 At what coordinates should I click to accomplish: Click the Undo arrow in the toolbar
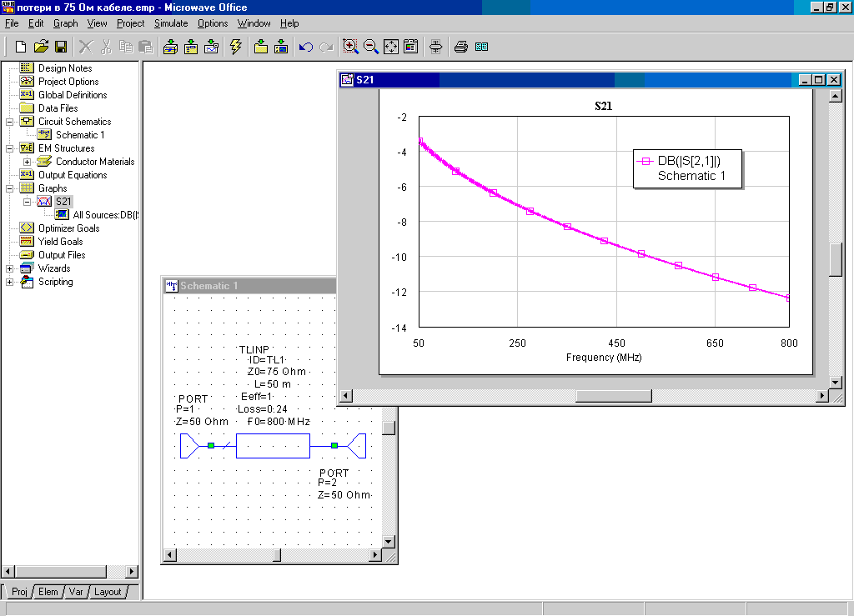click(305, 47)
